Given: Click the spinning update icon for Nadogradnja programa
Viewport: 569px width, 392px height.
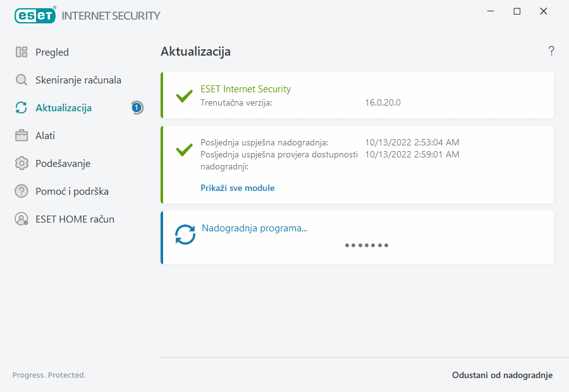Looking at the screenshot, I should [x=185, y=235].
